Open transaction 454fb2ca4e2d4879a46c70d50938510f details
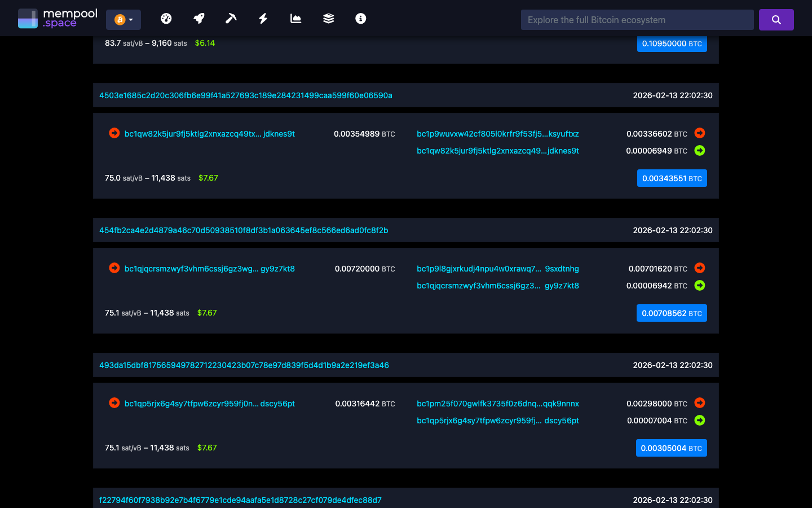The height and width of the screenshot is (508, 812). 244,230
